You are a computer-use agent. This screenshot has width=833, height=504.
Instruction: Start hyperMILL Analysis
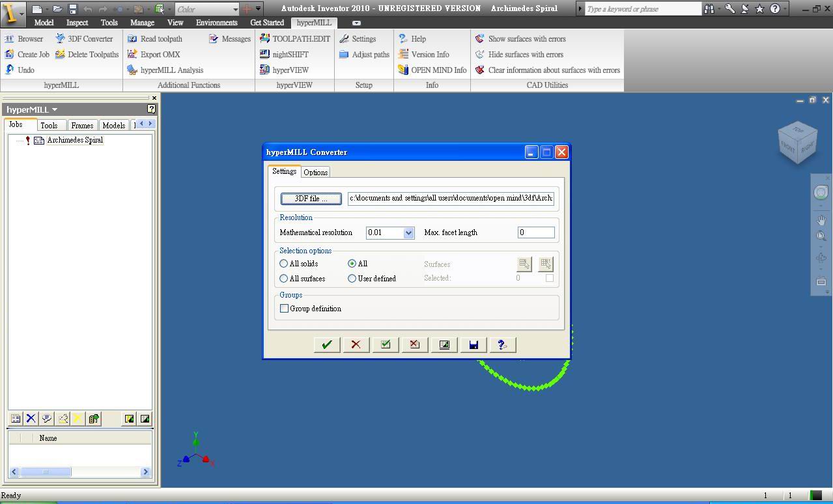click(165, 70)
